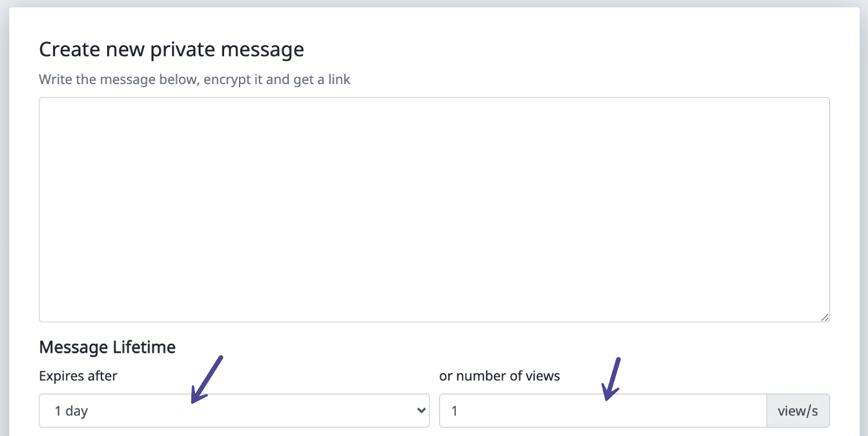Click the encrypt instructions subtitle text

click(194, 79)
